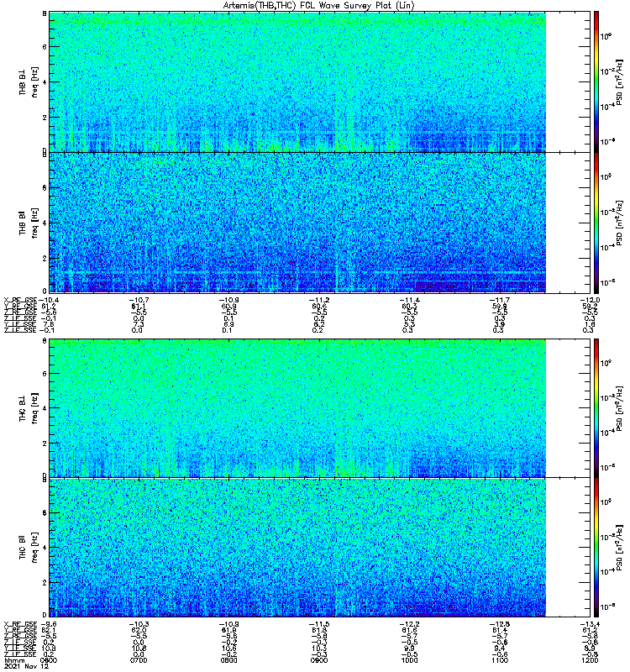Click the plot title 'Artemis(THB,THC) FGL Wave Survey Plot'

point(318,6)
